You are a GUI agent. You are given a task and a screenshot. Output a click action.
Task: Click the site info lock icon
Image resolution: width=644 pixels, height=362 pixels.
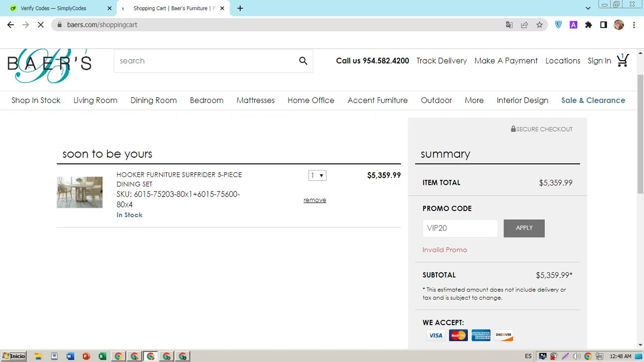[x=60, y=25]
